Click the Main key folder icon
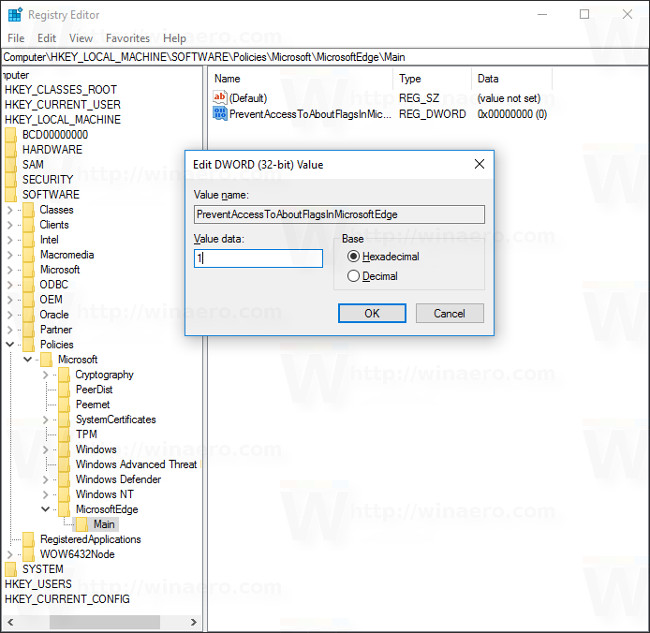 pyautogui.click(x=82, y=524)
